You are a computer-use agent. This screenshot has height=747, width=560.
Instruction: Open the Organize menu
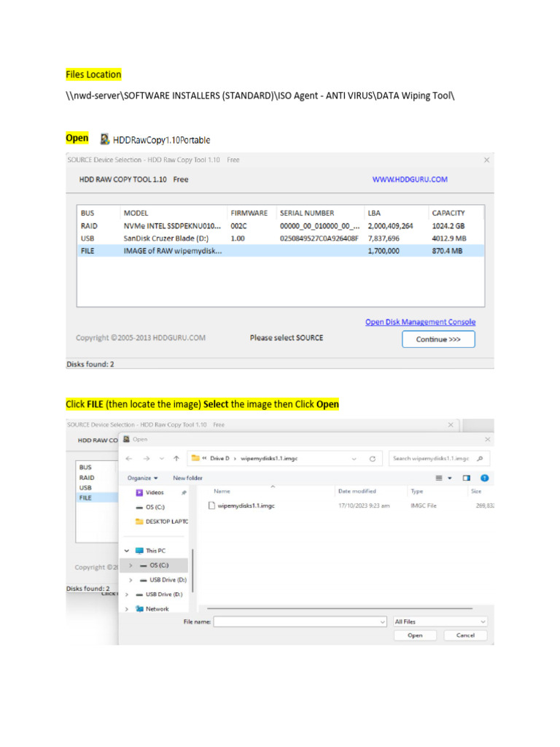coord(142,478)
